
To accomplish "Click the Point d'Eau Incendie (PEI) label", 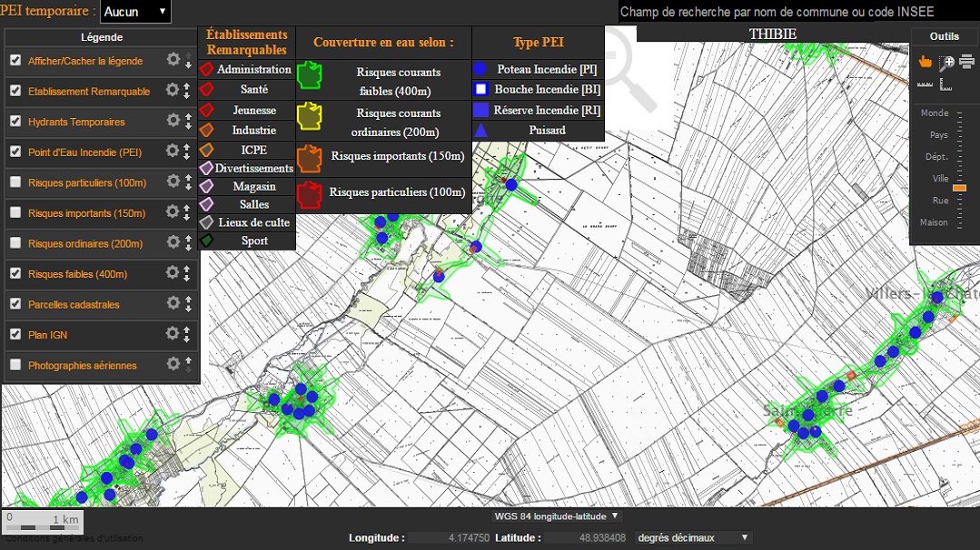I will coord(84,152).
